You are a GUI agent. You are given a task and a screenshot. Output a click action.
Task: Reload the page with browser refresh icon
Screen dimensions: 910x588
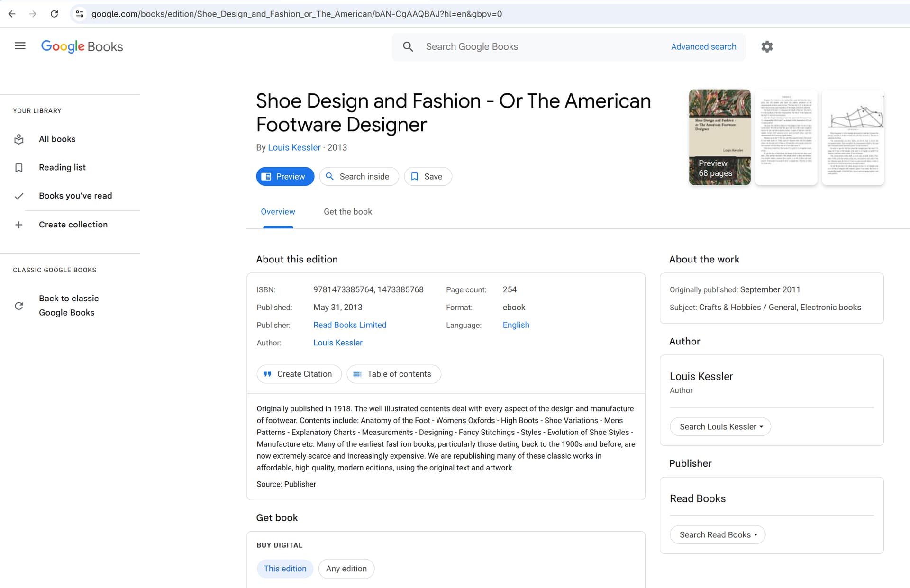55,14
